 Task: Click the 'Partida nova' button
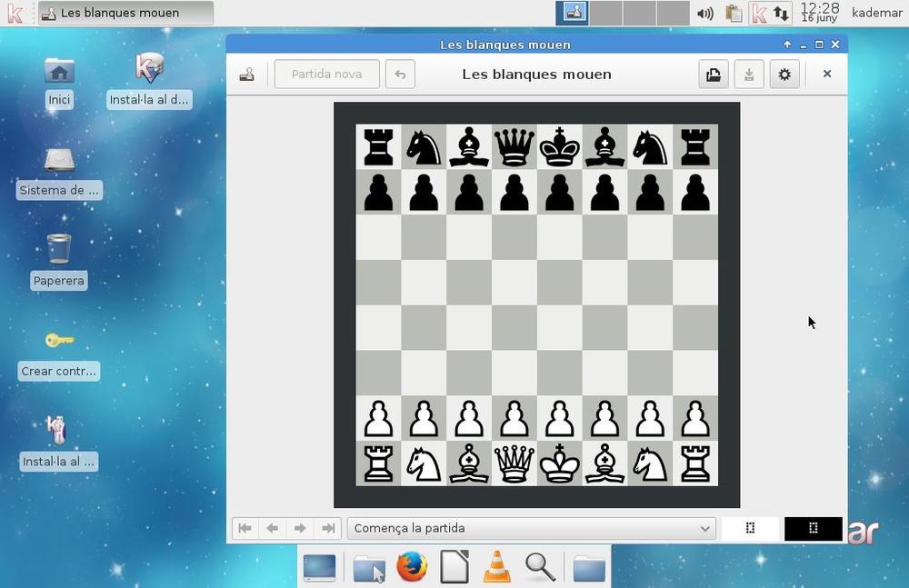326,75
